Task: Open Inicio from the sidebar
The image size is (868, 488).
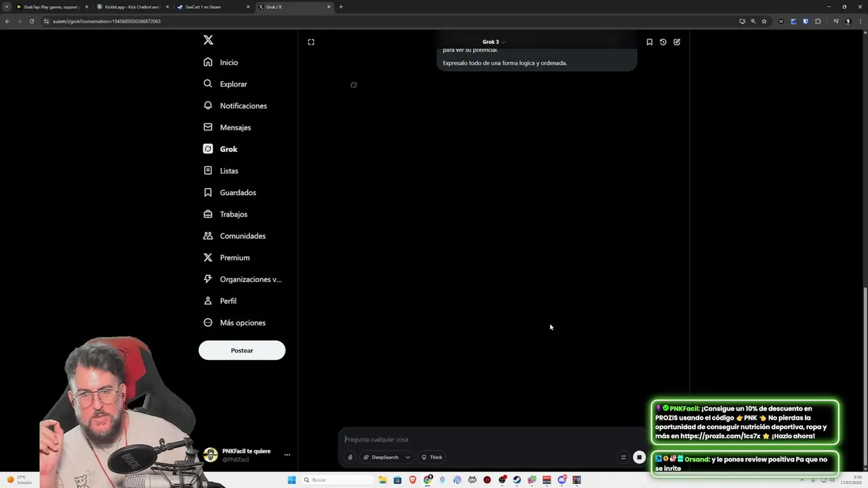Action: pos(220,62)
